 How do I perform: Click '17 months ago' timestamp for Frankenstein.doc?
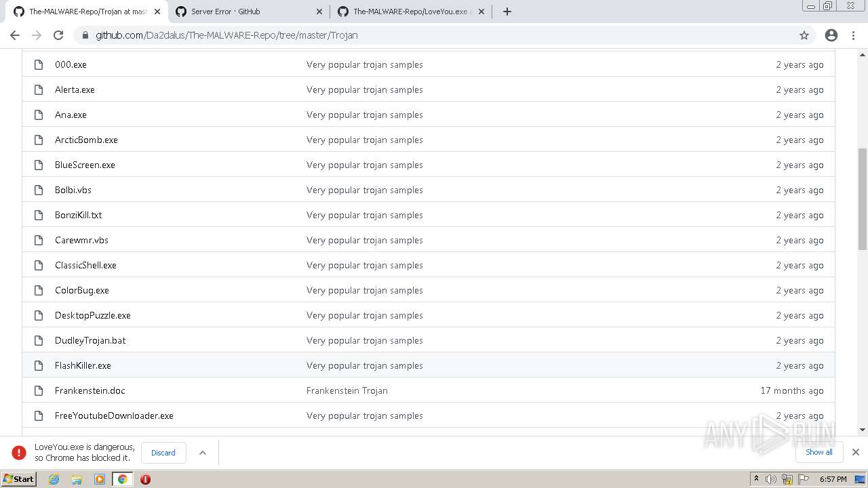point(792,390)
